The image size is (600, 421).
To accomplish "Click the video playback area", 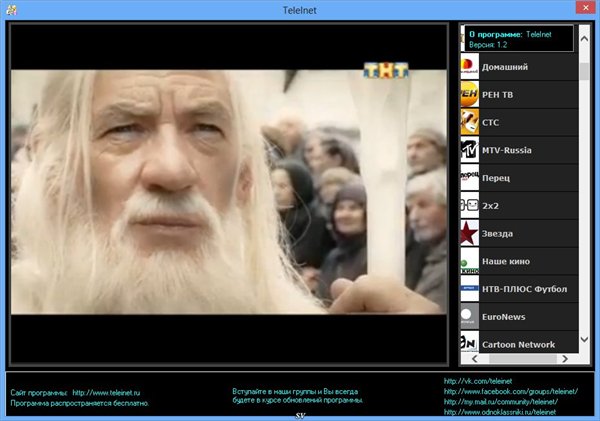I will click(x=229, y=193).
